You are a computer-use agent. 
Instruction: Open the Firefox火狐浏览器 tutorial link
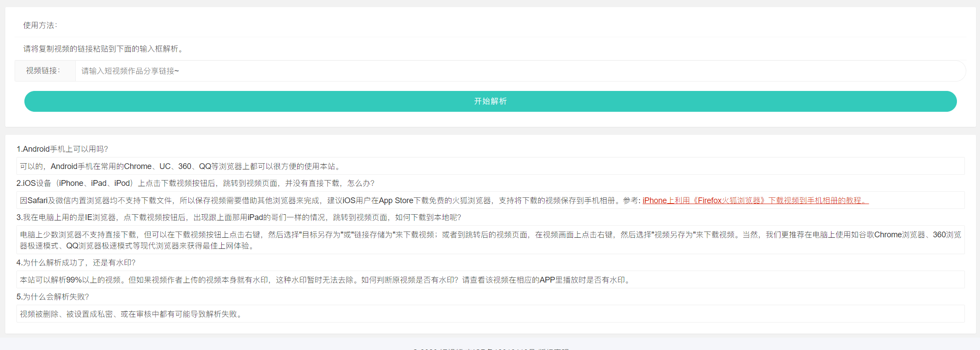755,201
